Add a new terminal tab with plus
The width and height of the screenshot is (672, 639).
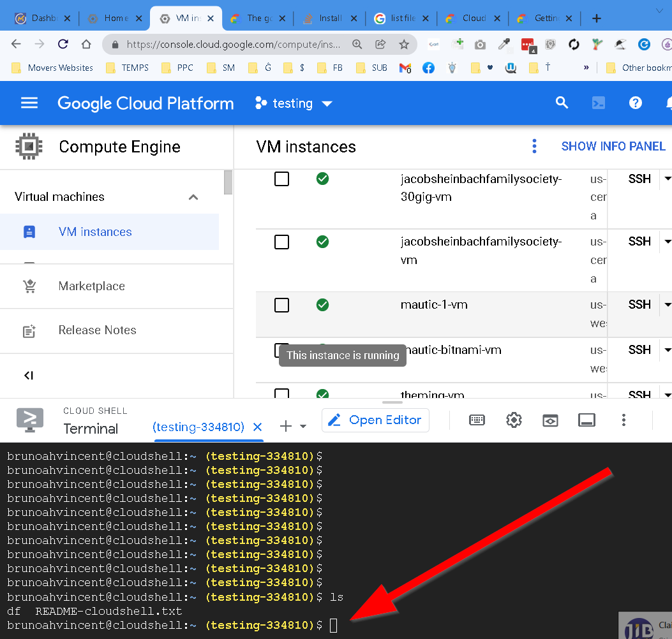point(285,426)
